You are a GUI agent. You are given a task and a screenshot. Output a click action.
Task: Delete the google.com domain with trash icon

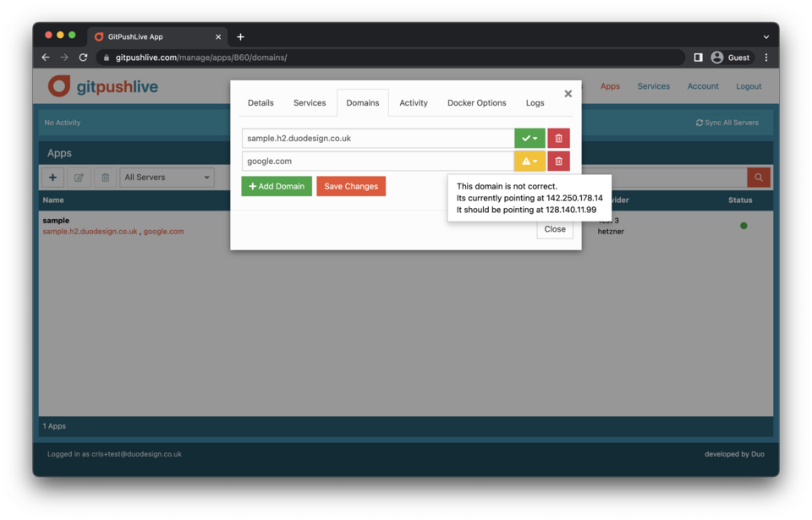pyautogui.click(x=558, y=161)
